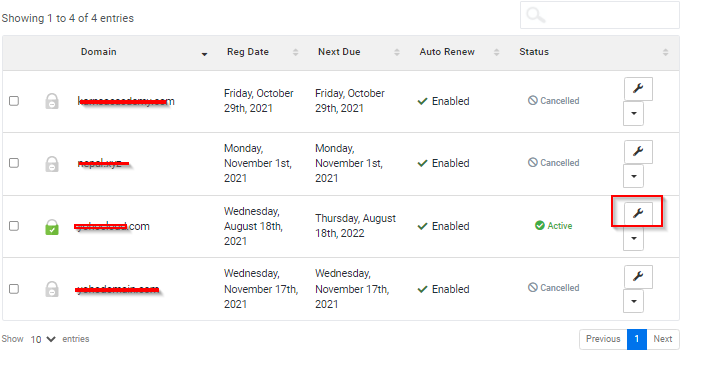Screen dimensions: 713x375
Task: Click the magnifier icon in the search box
Action: pos(536,15)
